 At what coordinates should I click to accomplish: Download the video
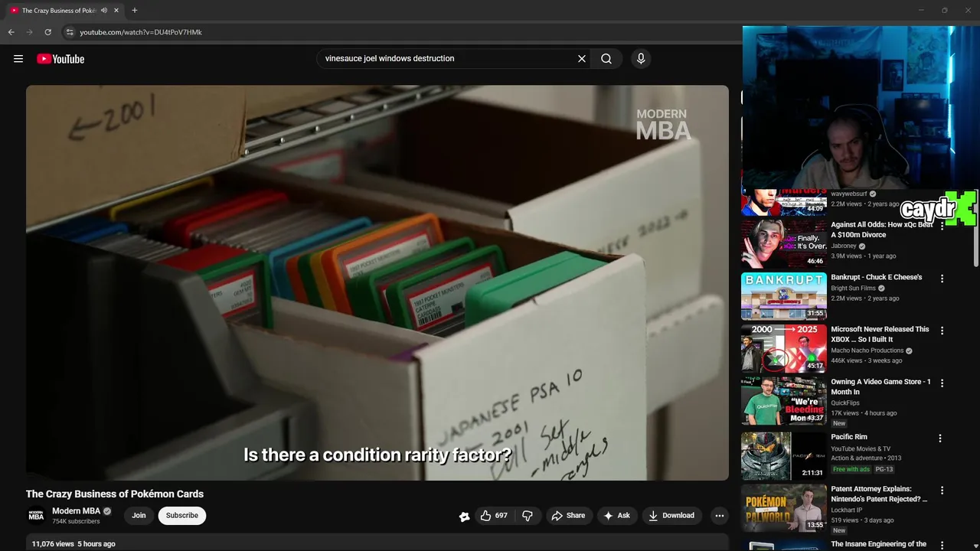(x=671, y=516)
